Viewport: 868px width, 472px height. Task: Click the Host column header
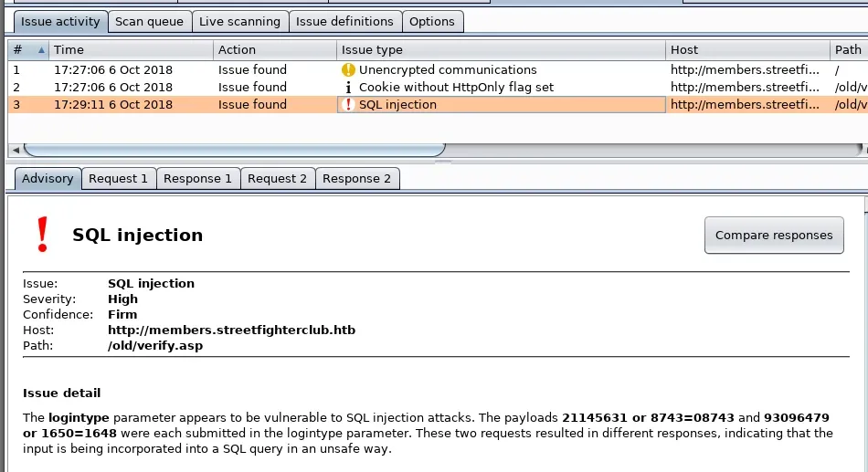tap(745, 49)
